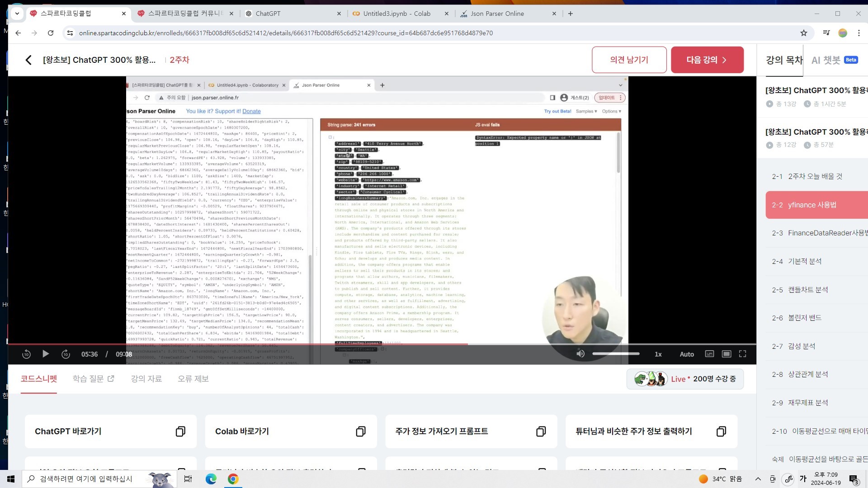Click the URL address bar
Screen dimensions: 868x488
click(x=434, y=33)
